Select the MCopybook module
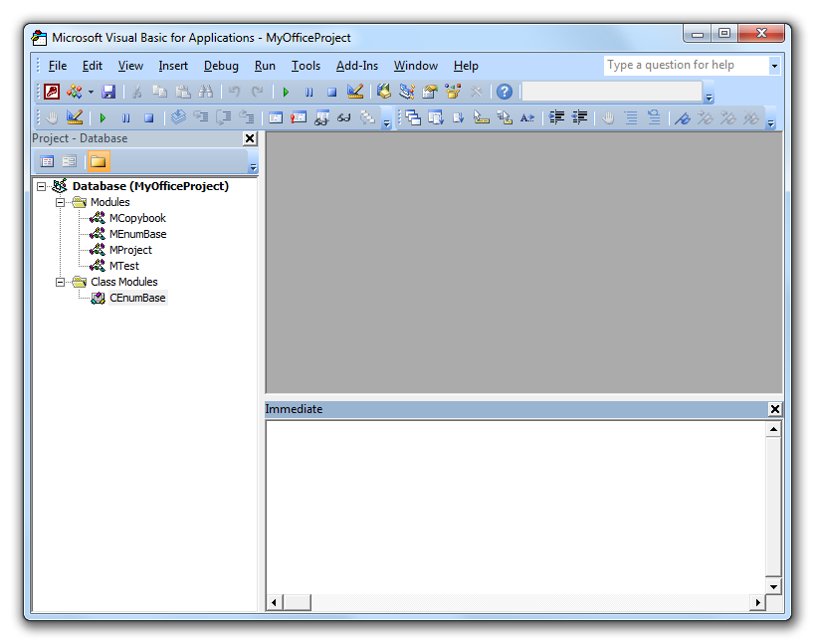This screenshot has width=820, height=644. [137, 218]
